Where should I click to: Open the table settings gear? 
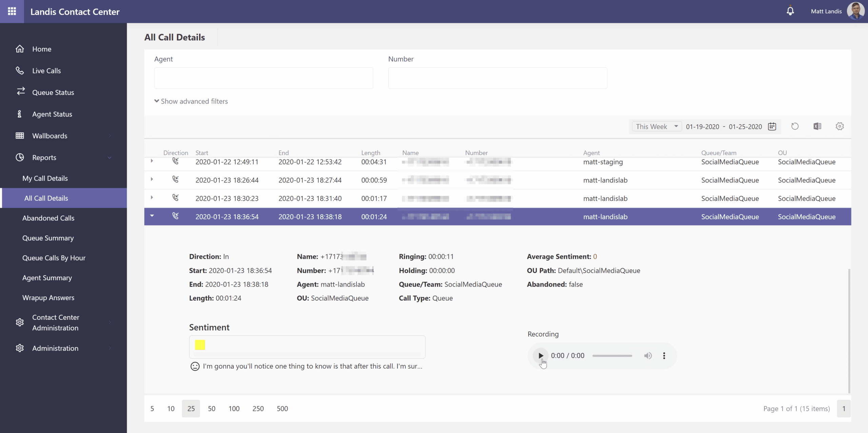840,126
